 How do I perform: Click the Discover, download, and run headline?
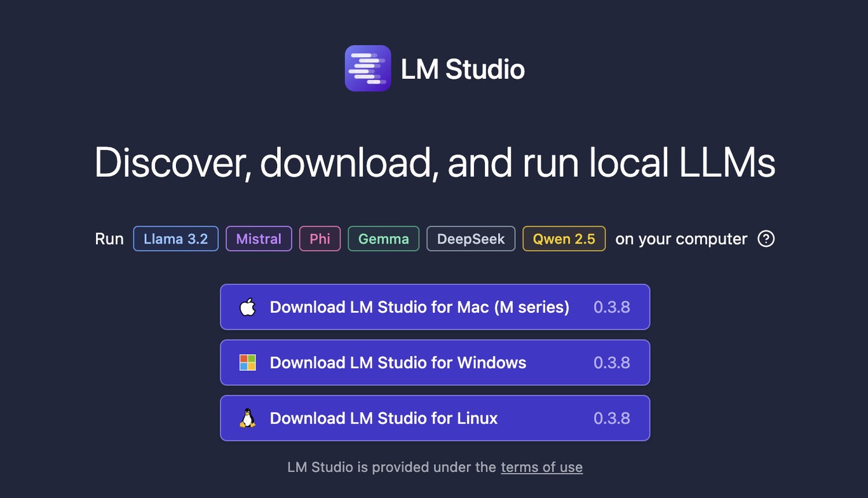tap(434, 163)
